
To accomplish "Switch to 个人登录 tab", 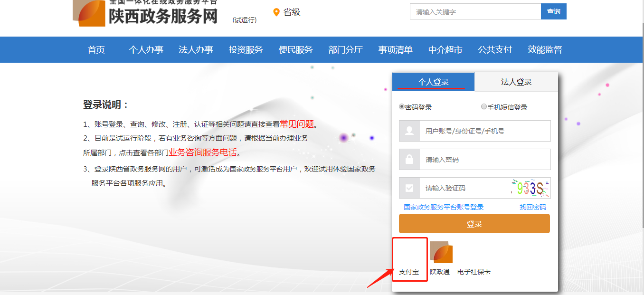I will (x=433, y=82).
